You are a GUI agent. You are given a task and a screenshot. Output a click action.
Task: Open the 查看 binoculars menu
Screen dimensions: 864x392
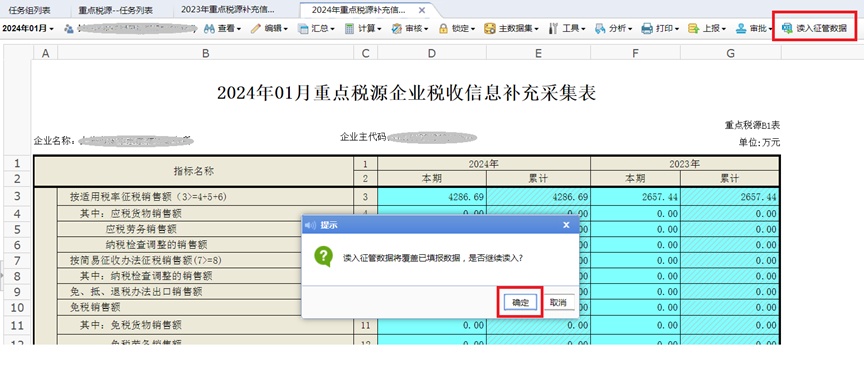[x=223, y=29]
